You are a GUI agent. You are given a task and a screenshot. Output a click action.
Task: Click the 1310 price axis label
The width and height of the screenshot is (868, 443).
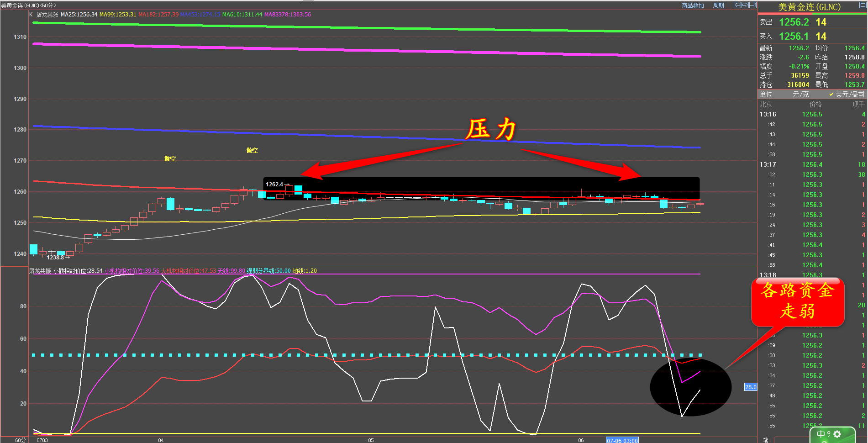20,37
